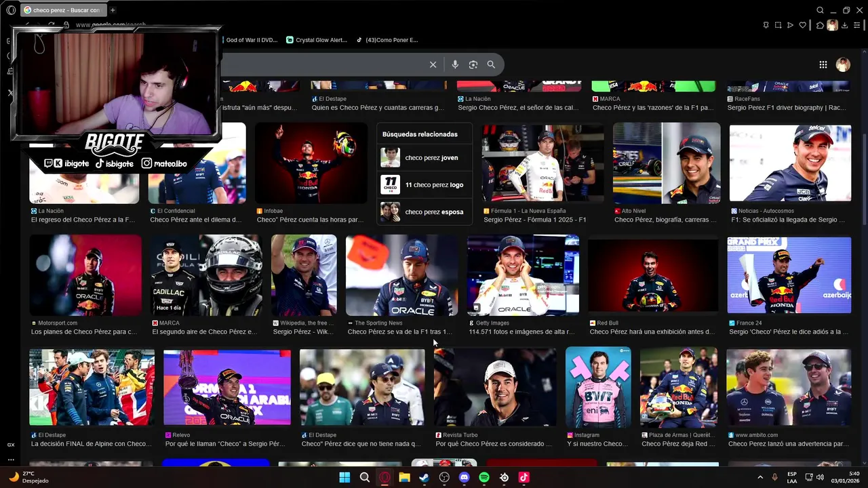
Task: Clear the search box with the X
Action: [x=433, y=64]
